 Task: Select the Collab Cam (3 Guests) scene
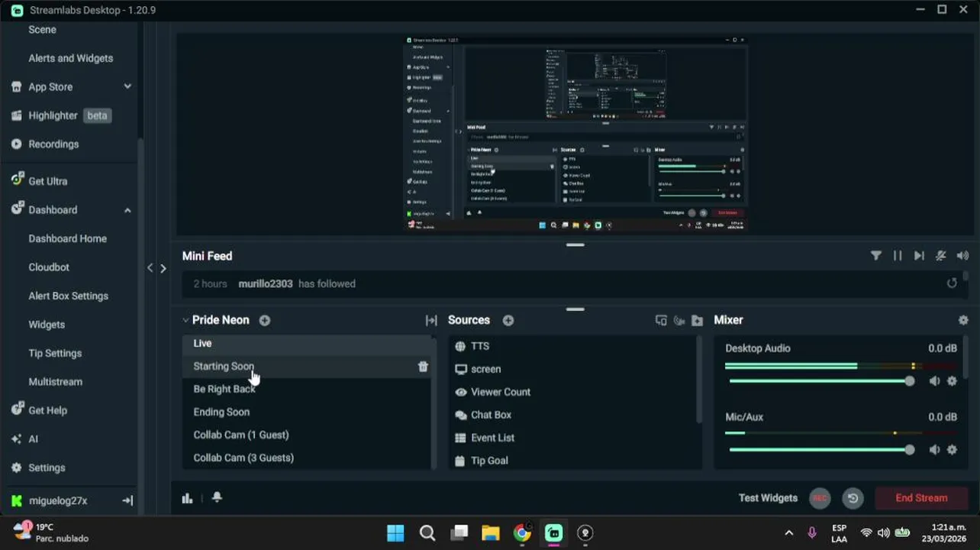[307, 458]
